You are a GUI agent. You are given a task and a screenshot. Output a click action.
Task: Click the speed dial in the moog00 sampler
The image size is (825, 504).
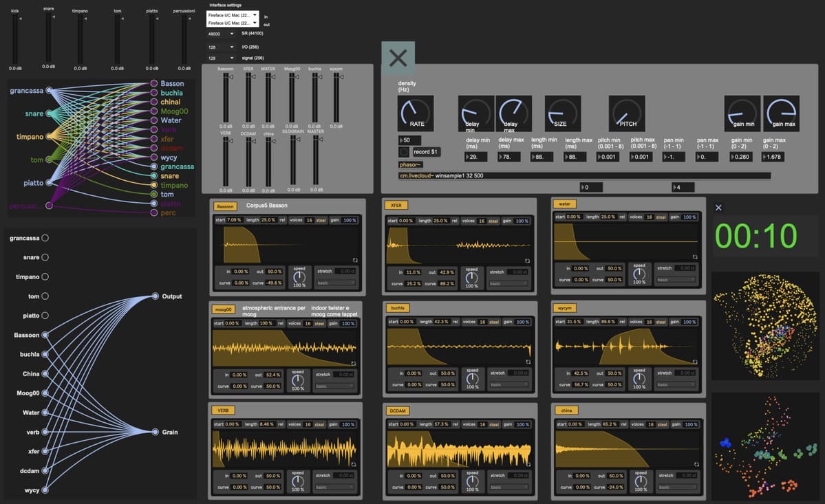298,380
